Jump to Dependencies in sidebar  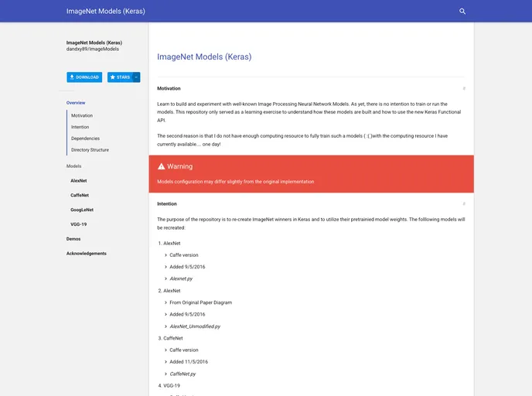coord(85,138)
